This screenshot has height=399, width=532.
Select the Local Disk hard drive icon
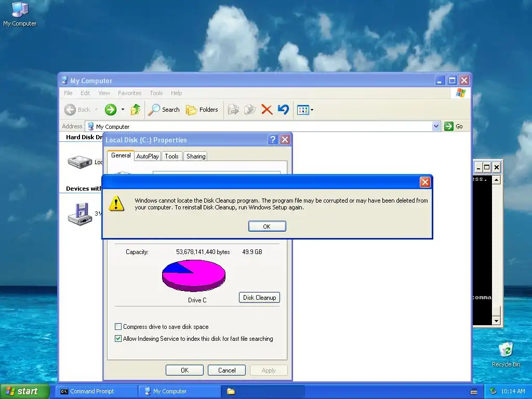[x=79, y=162]
